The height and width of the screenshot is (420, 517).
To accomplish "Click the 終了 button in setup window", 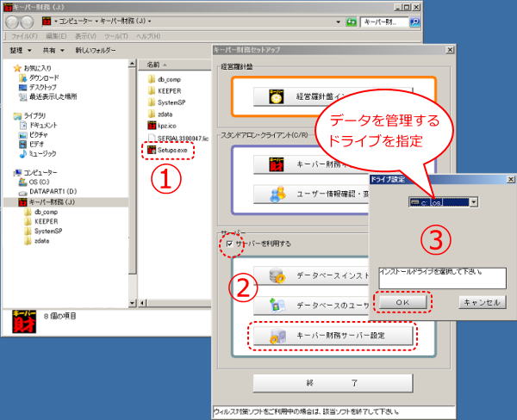I will 333,383.
